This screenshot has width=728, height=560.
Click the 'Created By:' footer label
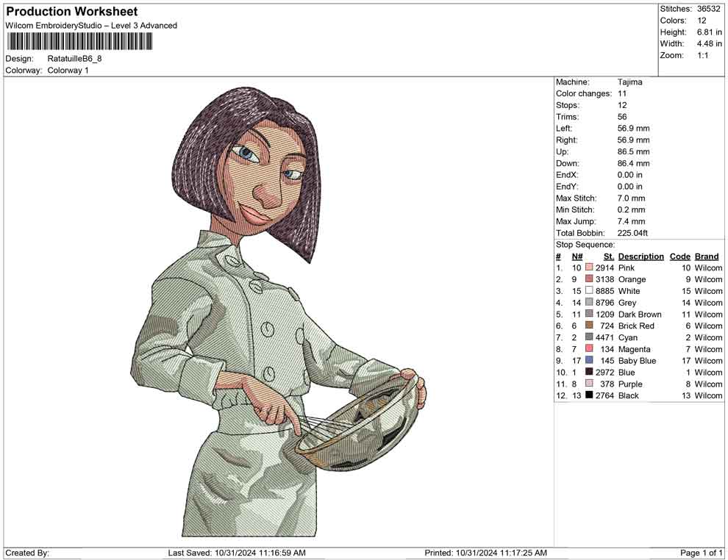point(27,552)
